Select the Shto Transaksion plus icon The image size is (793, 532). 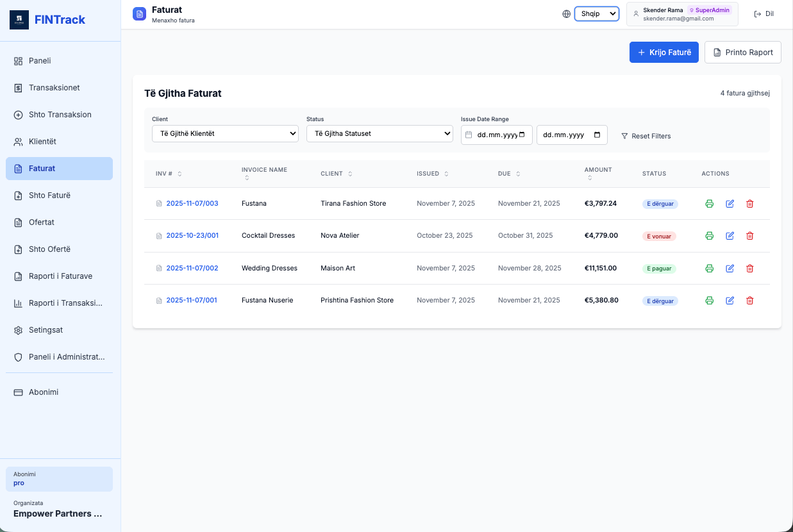point(18,114)
